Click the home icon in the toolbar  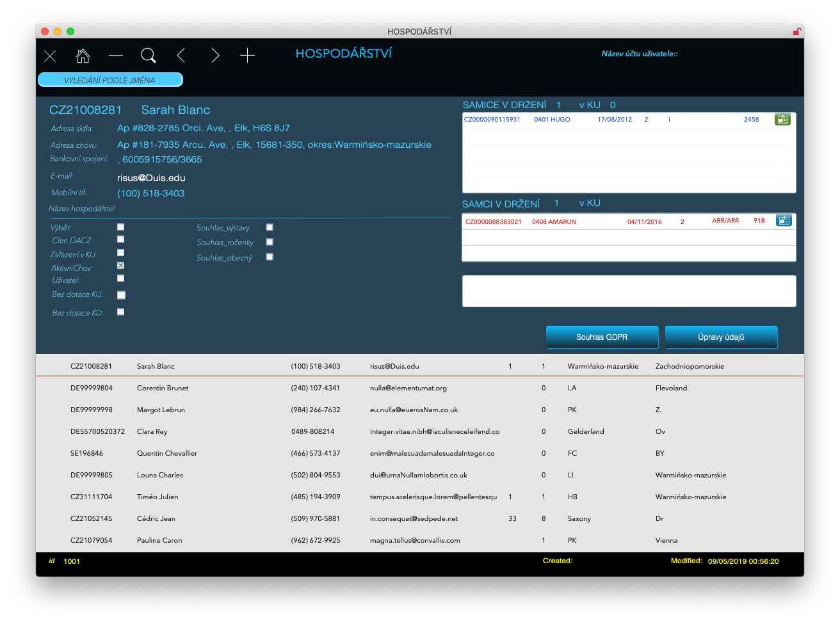(x=83, y=56)
